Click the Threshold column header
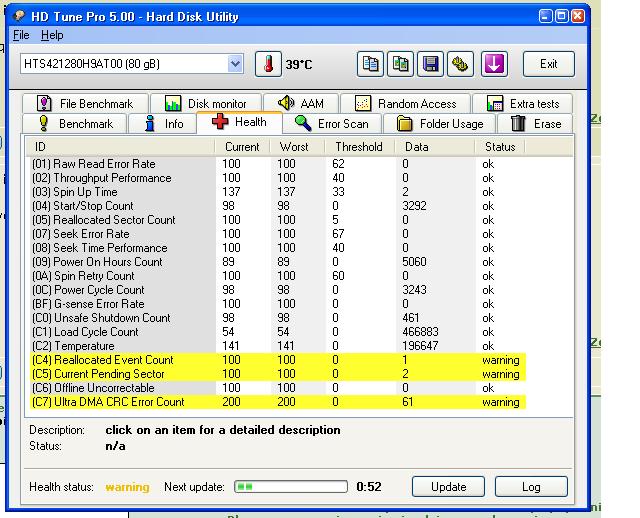Screen dimensions: 640x518 [x=359, y=147]
